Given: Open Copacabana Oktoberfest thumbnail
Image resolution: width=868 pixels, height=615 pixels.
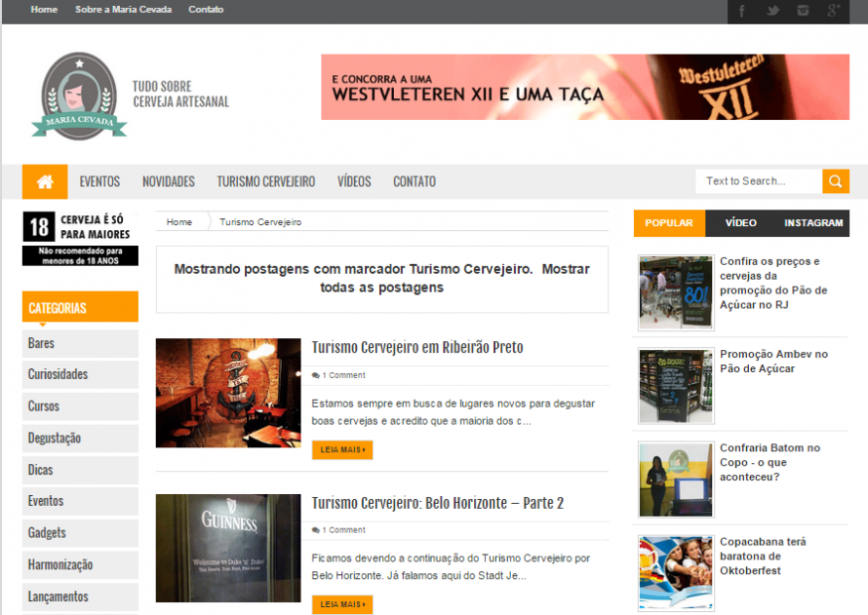Looking at the screenshot, I should 676,573.
